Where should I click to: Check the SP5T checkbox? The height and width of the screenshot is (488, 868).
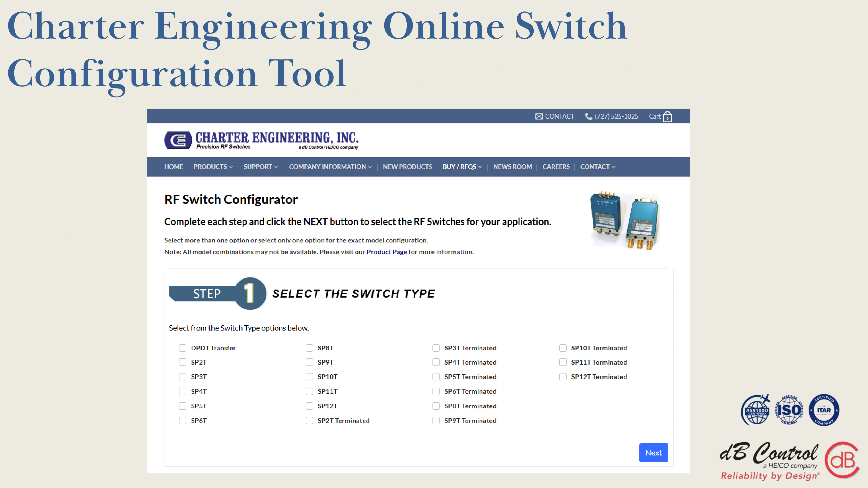pos(183,406)
